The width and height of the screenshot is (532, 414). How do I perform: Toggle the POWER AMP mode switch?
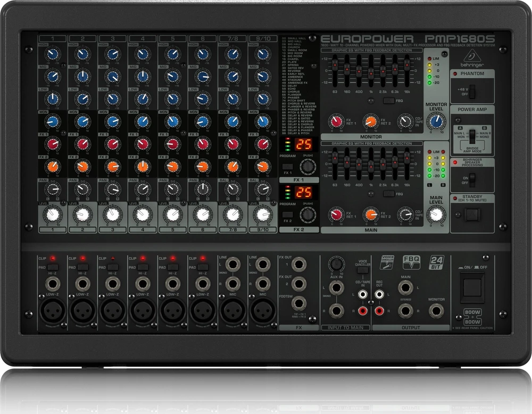(x=472, y=136)
